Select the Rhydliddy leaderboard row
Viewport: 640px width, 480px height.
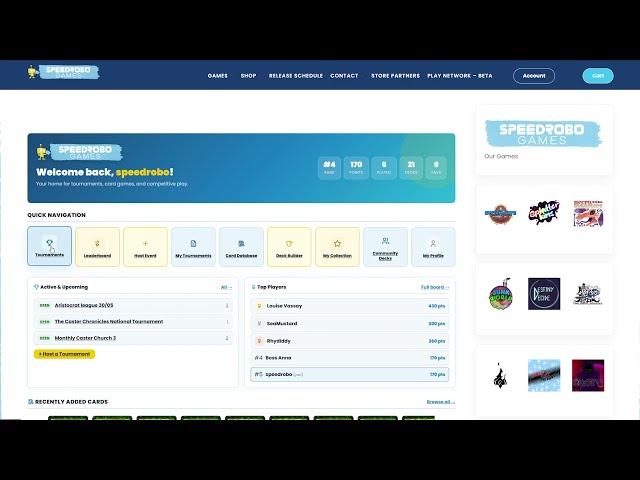(350, 340)
